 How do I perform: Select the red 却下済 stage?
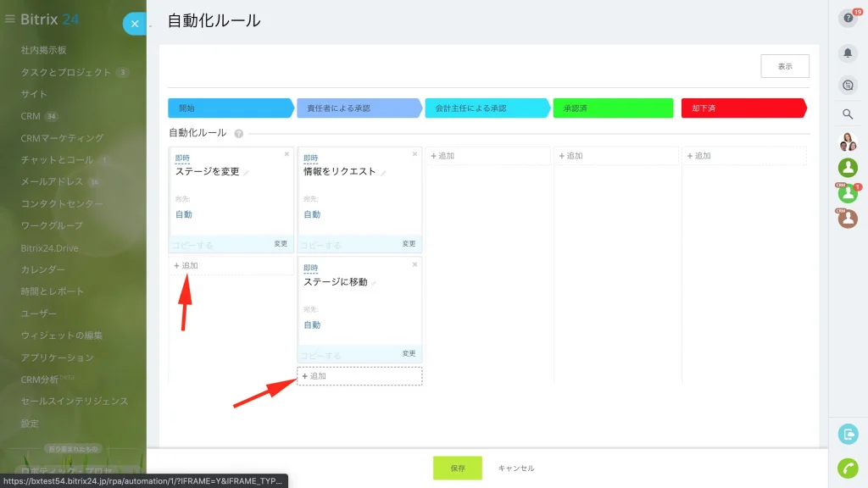coord(743,108)
